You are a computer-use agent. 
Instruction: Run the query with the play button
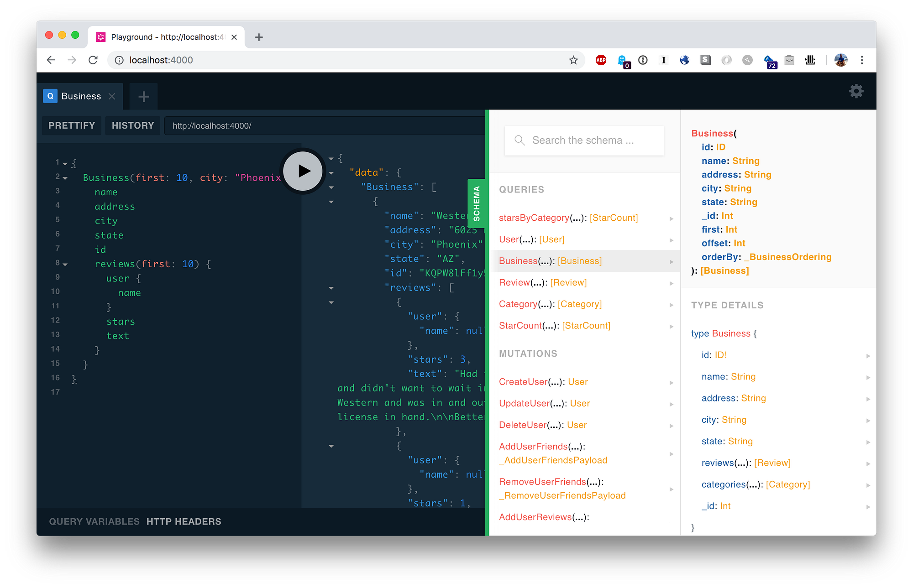(303, 171)
